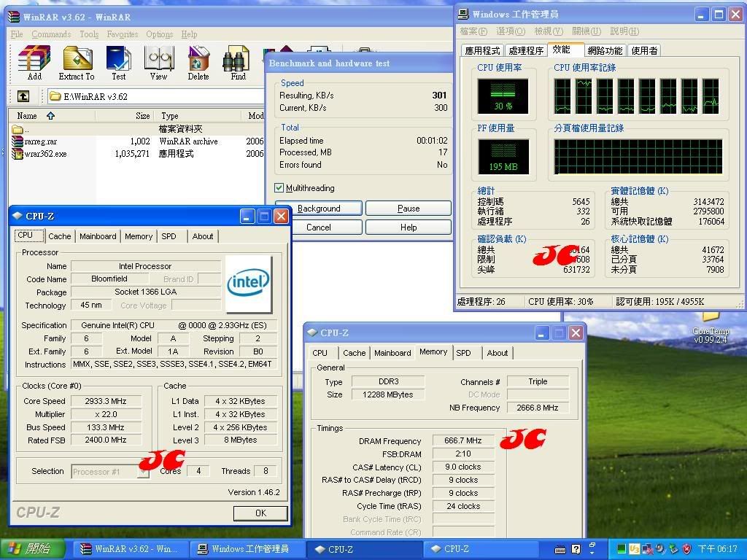Select the rarreg.rar archive icon

click(x=18, y=141)
